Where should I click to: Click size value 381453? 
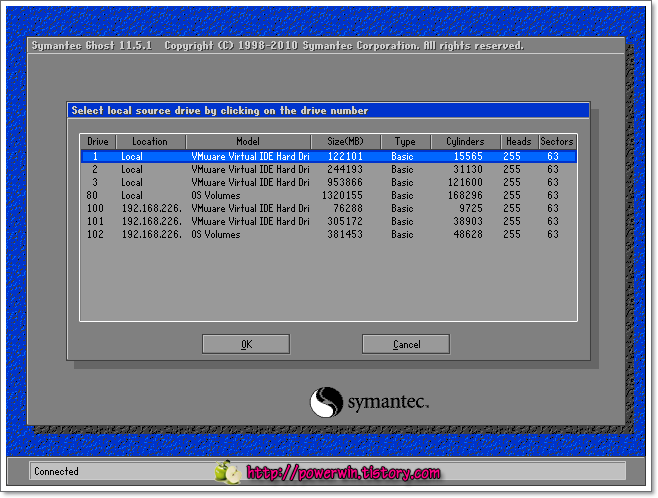point(345,235)
